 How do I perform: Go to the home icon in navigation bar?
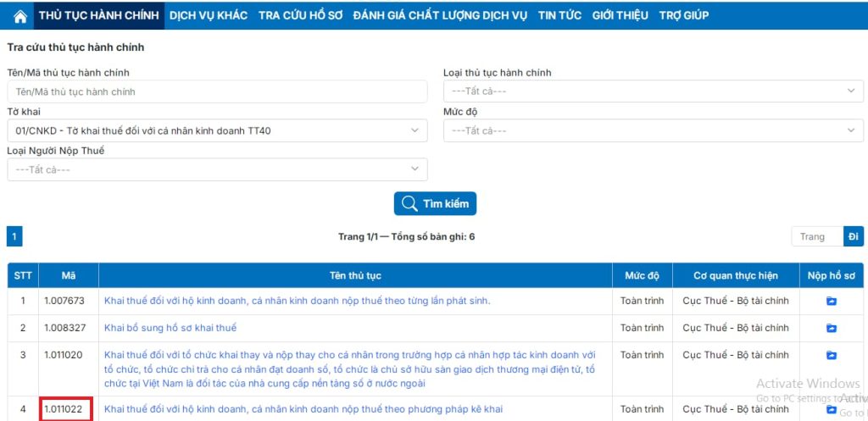(20, 16)
